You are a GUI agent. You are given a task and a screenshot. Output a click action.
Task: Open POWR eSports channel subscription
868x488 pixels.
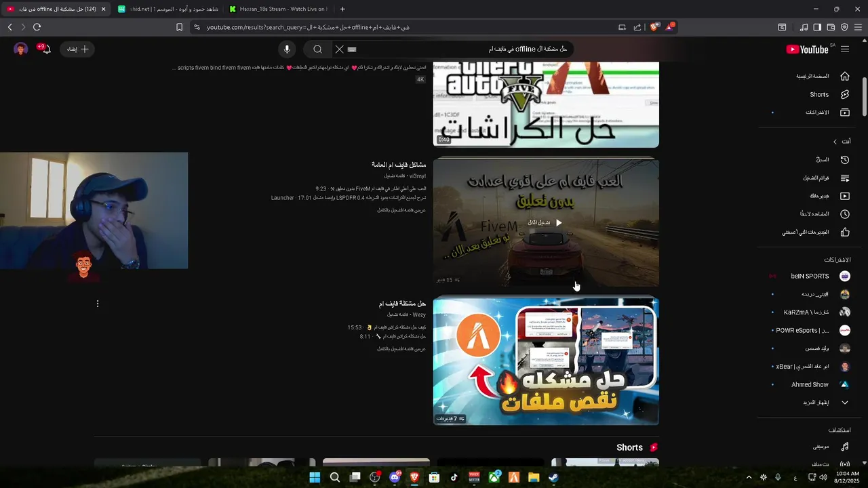click(x=811, y=331)
